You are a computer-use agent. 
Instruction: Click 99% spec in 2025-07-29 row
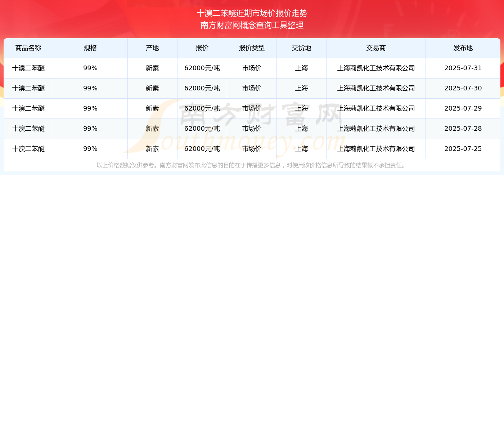(90, 108)
